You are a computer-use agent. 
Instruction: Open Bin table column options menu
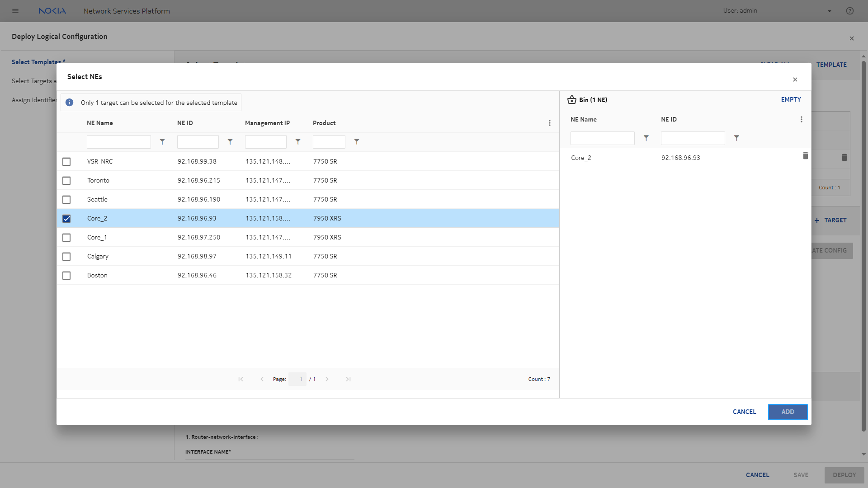pos(801,119)
